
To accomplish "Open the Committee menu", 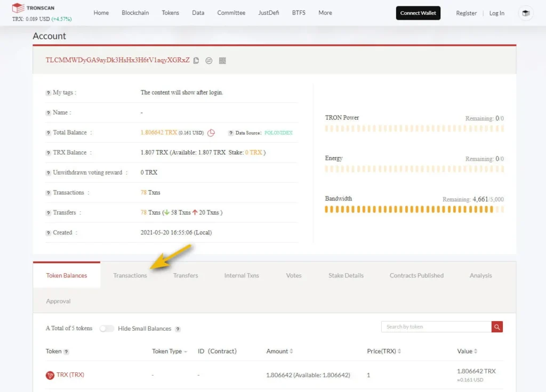I will [x=231, y=13].
